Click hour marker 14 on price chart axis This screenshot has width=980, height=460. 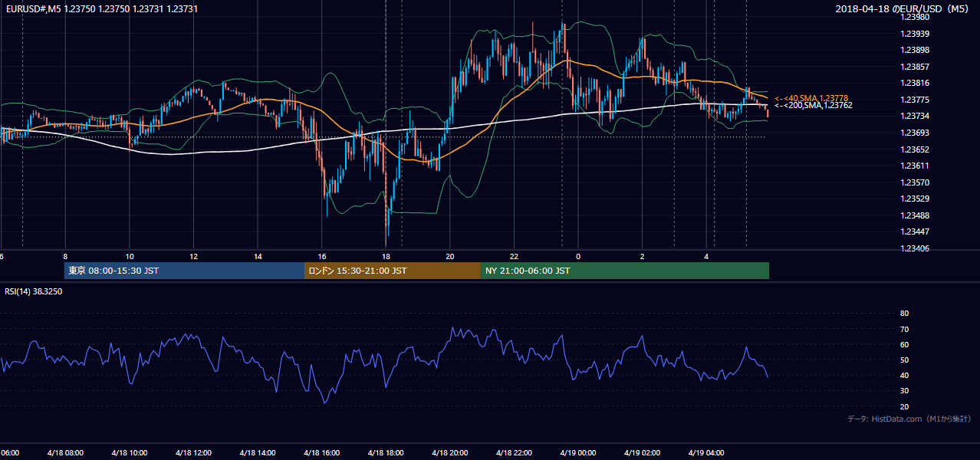coord(258,256)
